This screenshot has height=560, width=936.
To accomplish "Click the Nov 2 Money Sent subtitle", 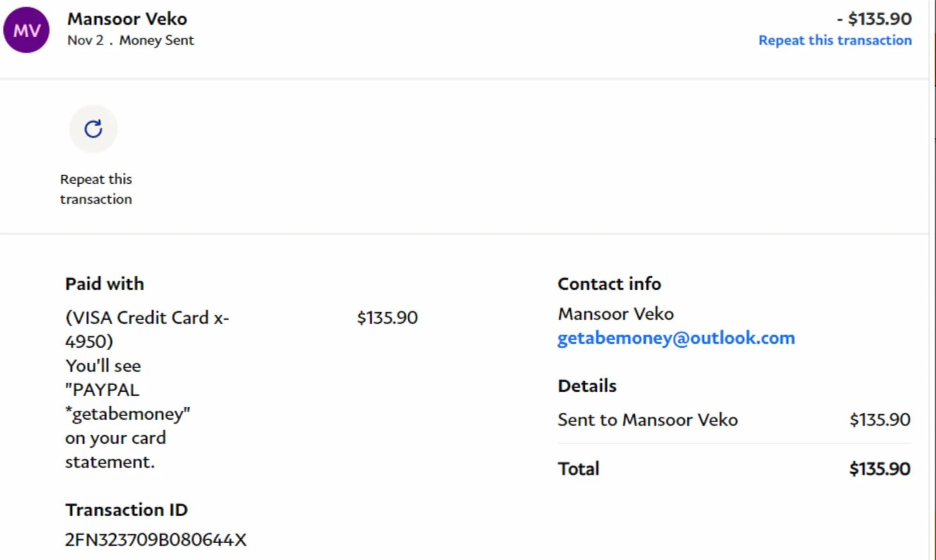I will pos(130,40).
